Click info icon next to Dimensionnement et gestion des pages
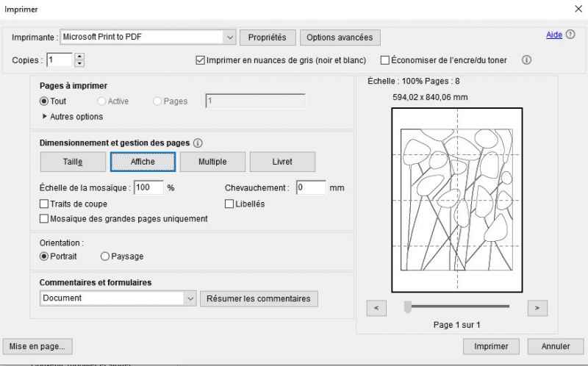 coord(198,143)
